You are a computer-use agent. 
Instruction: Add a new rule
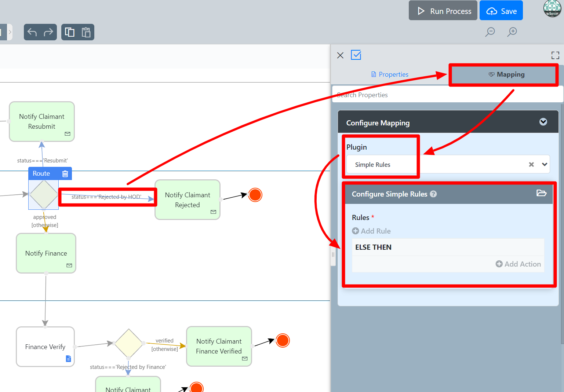tap(371, 231)
